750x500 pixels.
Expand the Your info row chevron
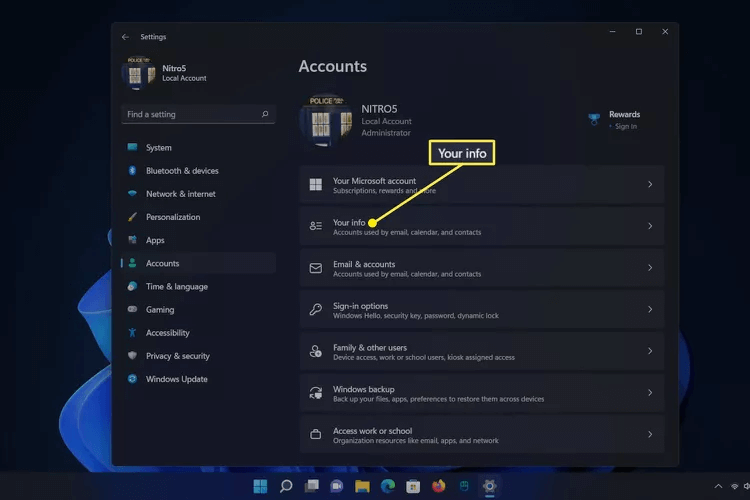coord(650,226)
